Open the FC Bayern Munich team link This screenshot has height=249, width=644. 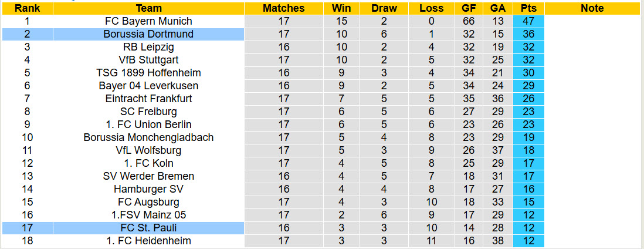pyautogui.click(x=148, y=21)
